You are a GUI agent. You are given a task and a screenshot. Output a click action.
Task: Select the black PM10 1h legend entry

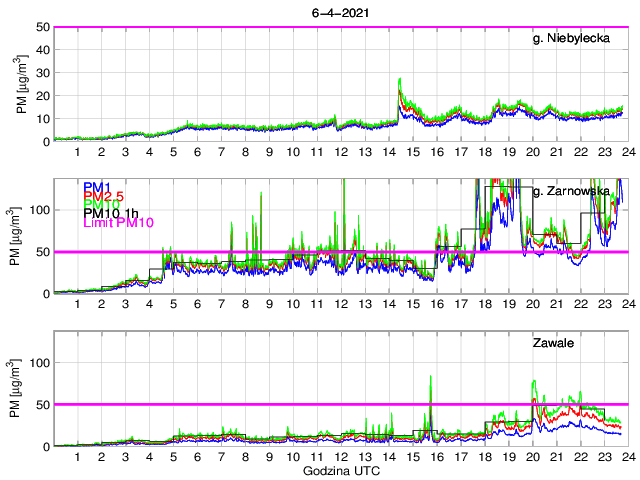pyautogui.click(x=112, y=212)
